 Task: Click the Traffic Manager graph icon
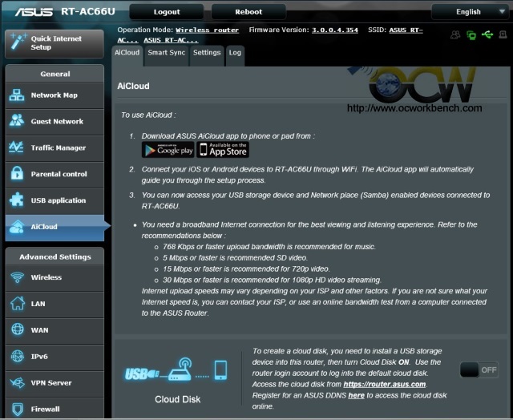tap(16, 147)
